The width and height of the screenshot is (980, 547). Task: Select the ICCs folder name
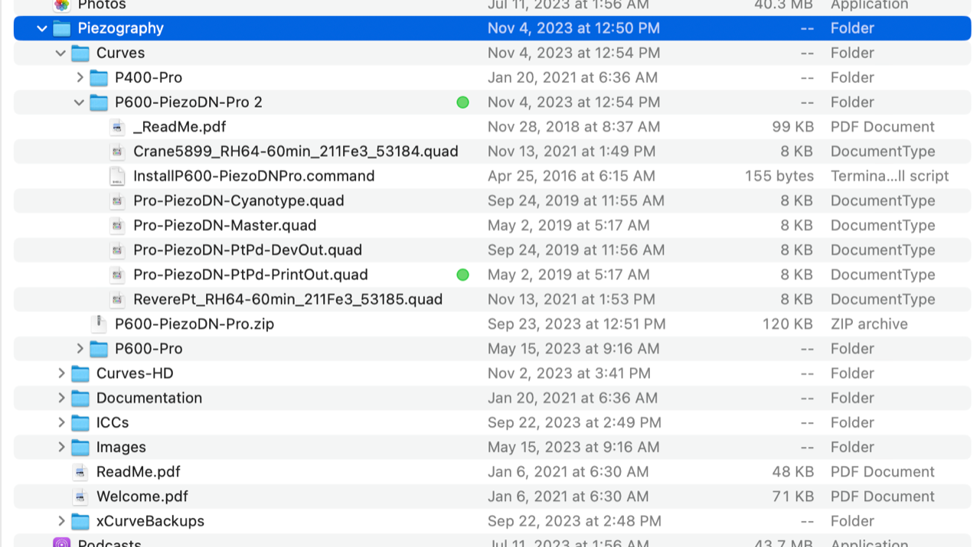pyautogui.click(x=113, y=422)
